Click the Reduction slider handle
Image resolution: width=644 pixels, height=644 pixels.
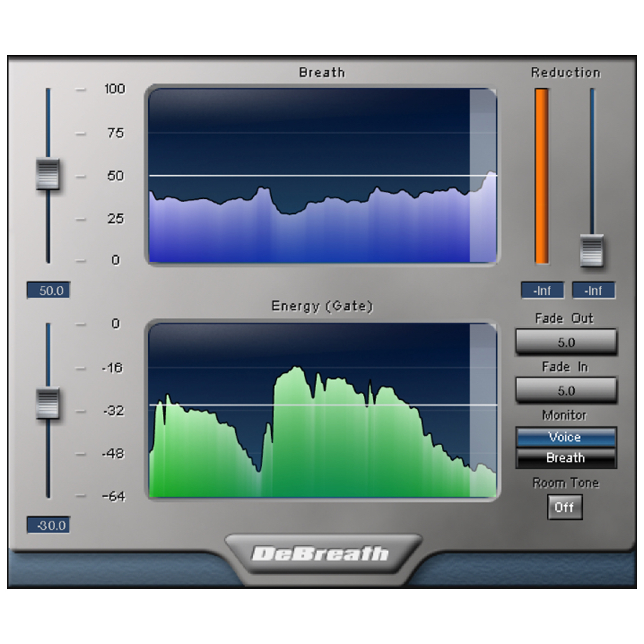(x=592, y=250)
